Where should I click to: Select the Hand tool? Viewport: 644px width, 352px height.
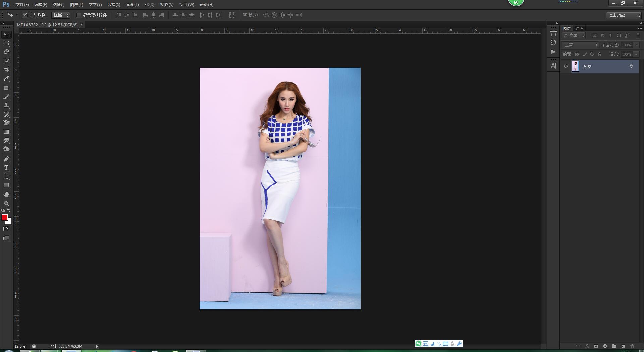[x=6, y=195]
